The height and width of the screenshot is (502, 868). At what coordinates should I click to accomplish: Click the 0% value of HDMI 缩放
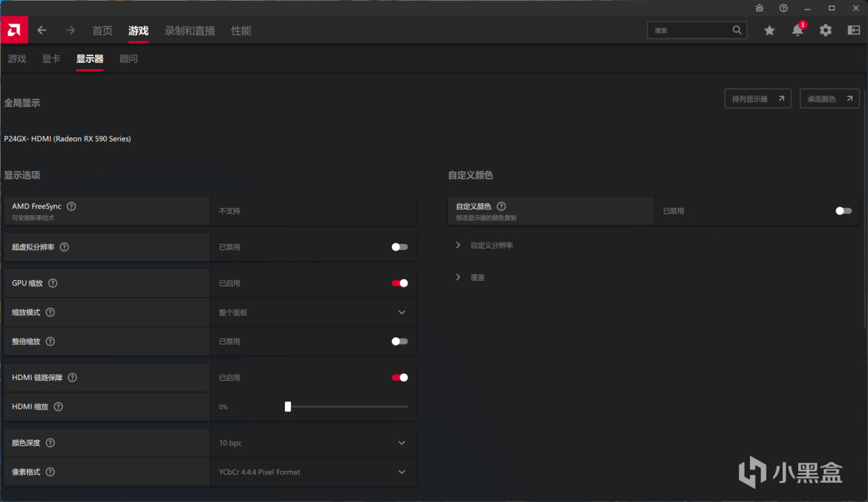point(224,407)
